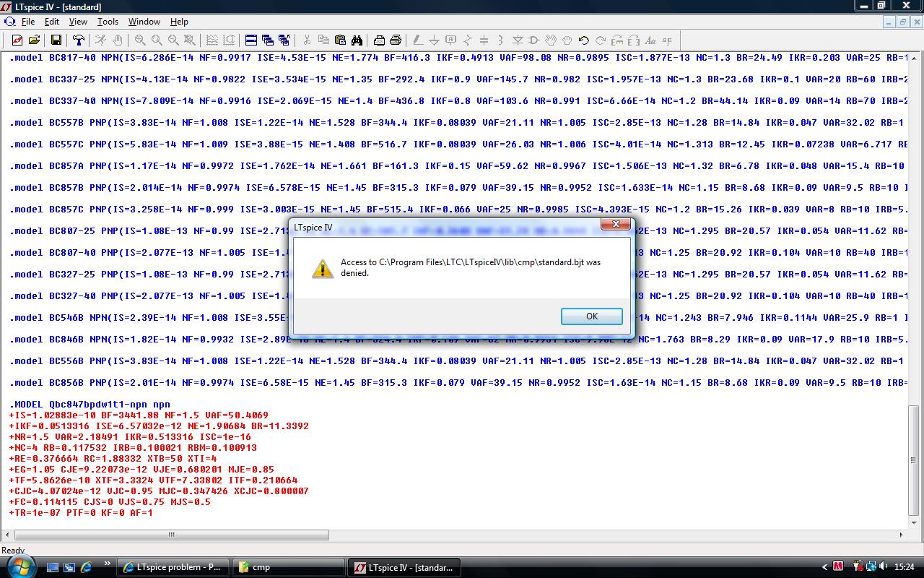Click the taskbar clock showing 15:24
The height and width of the screenshot is (578, 924).
coord(904,567)
